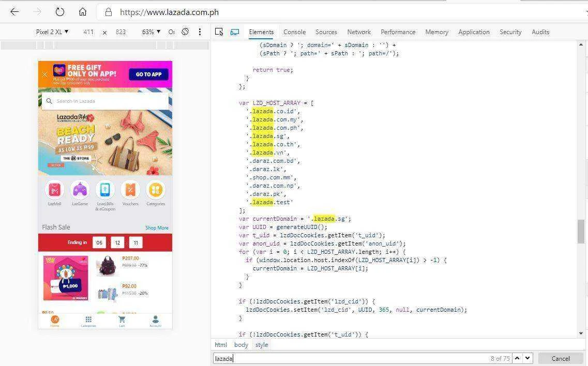Image resolution: width=588 pixels, height=366 pixels.
Task: Click the P1,000 flash sale promo image
Action: 66,278
